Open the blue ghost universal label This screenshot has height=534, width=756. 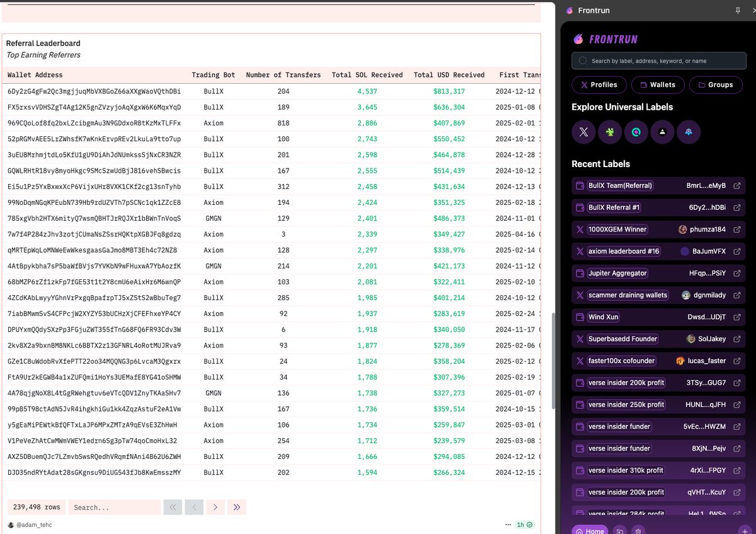689,132
